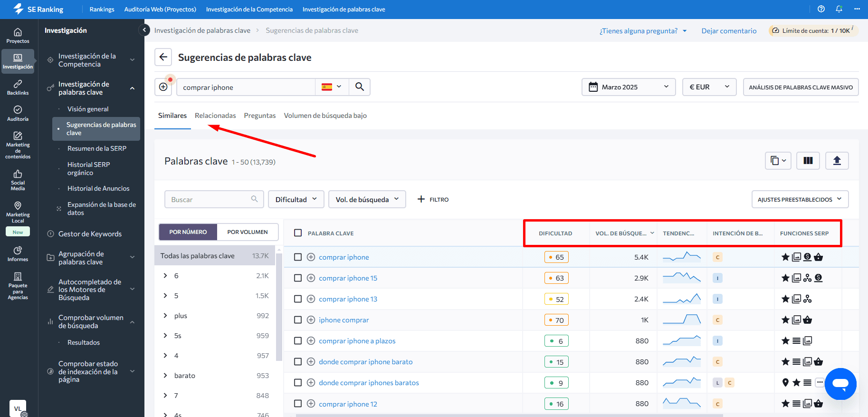Open Marketing de contenidos sidebar icon
The image size is (868, 417).
click(18, 145)
